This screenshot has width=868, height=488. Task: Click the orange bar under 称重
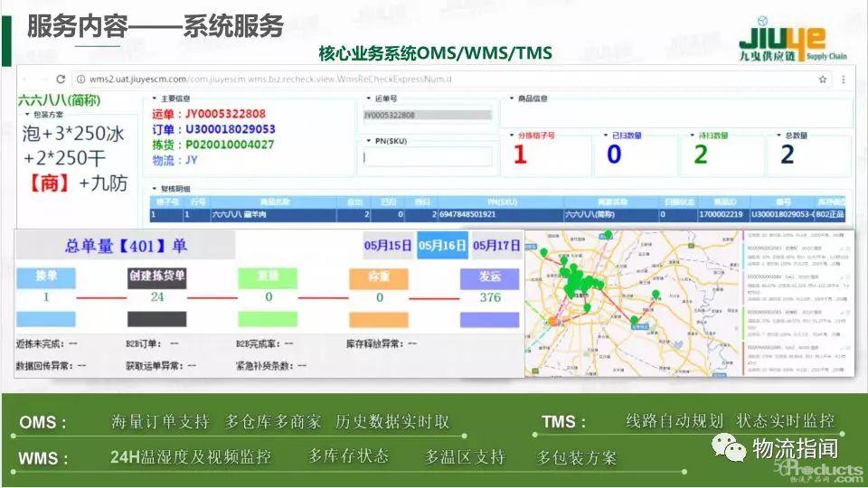(379, 319)
